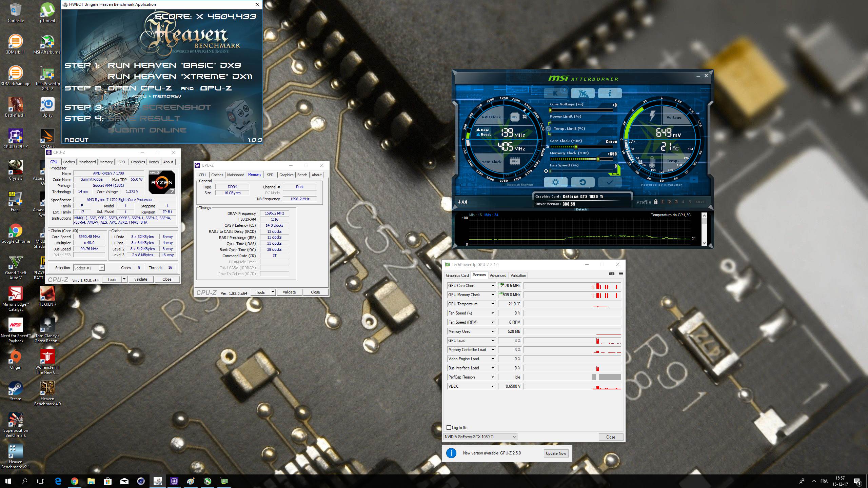Click the Afterburner OC scanner jet icon
The image size is (868, 488).
583,93
